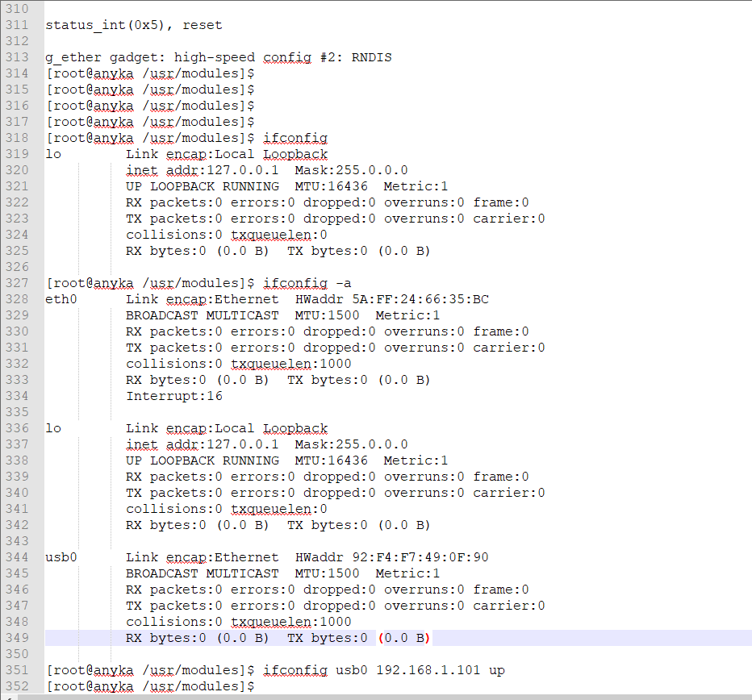Click line number 311 in the gutter
This screenshot has height=700, width=752.
pos(17,25)
